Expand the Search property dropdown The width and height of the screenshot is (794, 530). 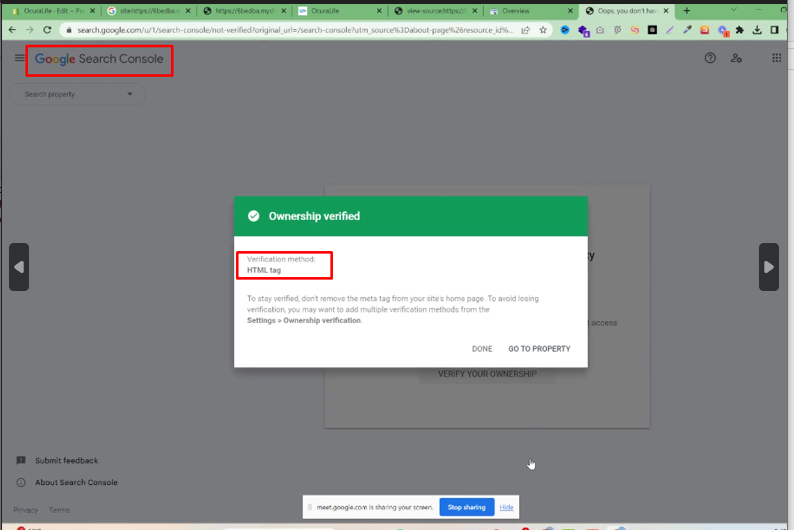[x=77, y=94]
